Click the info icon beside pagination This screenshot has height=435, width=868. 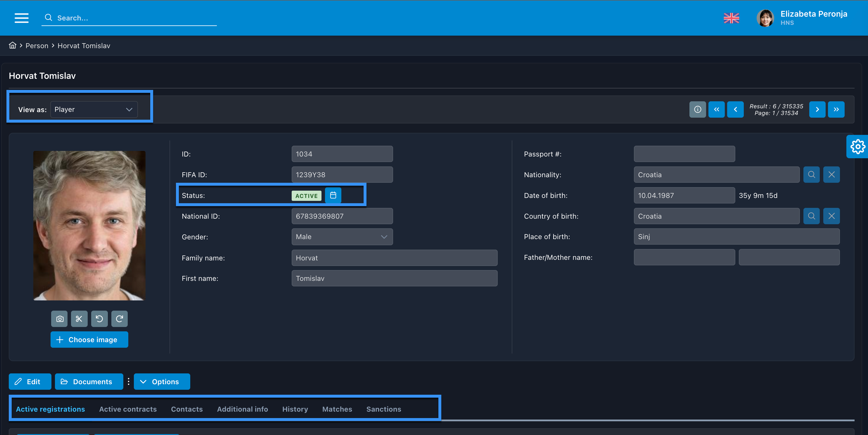[698, 109]
